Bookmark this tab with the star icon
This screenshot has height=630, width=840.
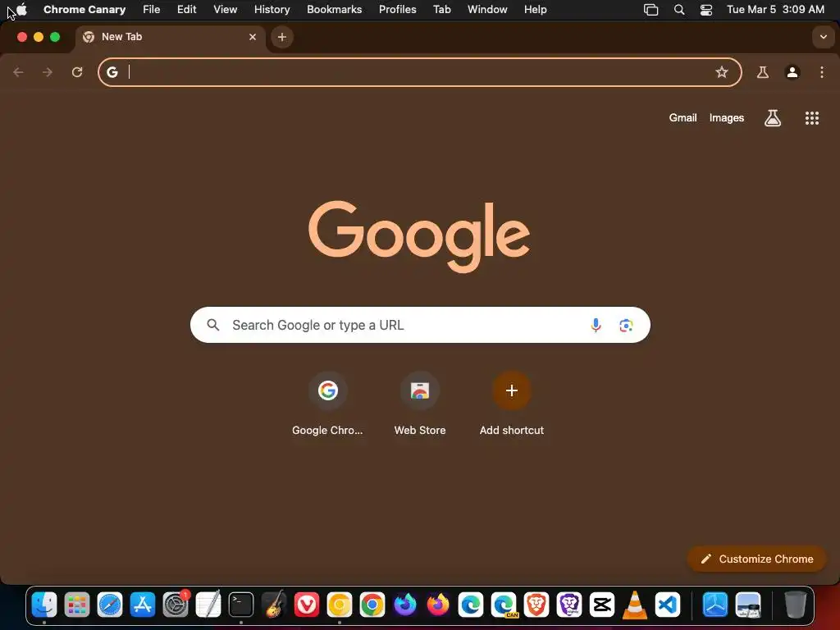(x=722, y=72)
